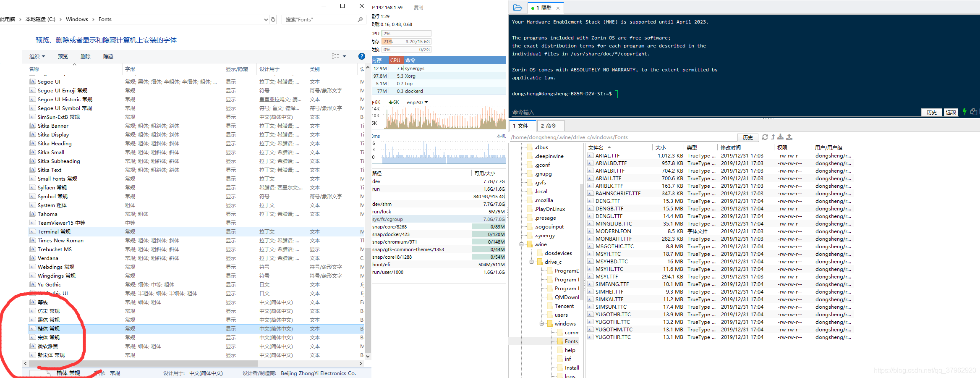The width and height of the screenshot is (980, 378).
Task: Click the folder icon of Tencent
Action: tap(550, 306)
